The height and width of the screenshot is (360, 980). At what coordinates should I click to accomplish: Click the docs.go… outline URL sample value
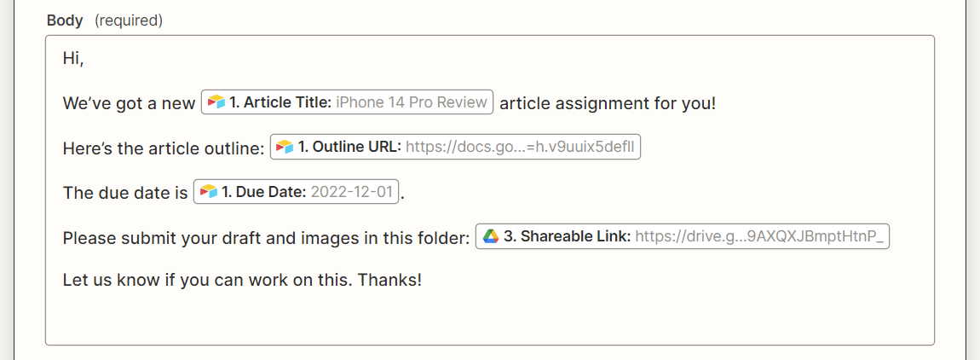point(520,147)
